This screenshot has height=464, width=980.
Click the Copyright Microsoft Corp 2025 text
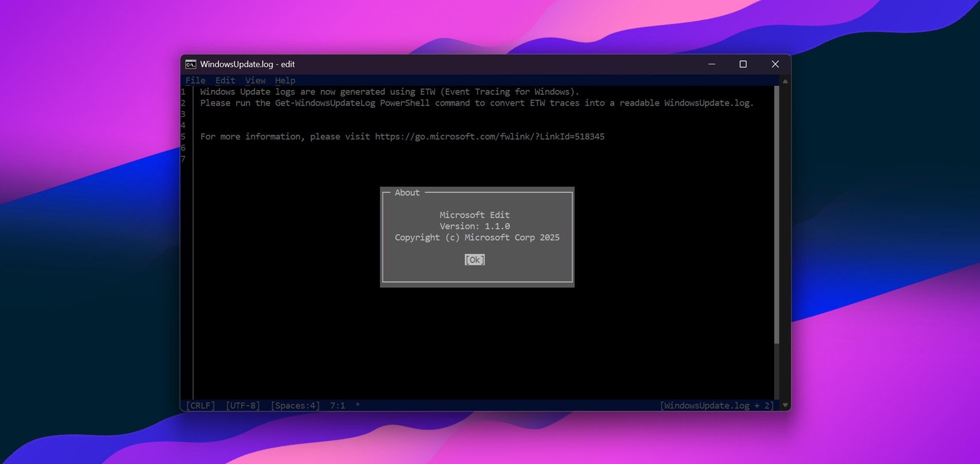pyautogui.click(x=477, y=238)
